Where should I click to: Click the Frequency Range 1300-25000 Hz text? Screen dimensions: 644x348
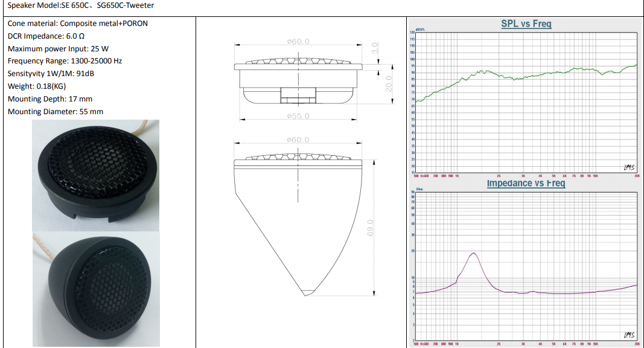(x=65, y=61)
